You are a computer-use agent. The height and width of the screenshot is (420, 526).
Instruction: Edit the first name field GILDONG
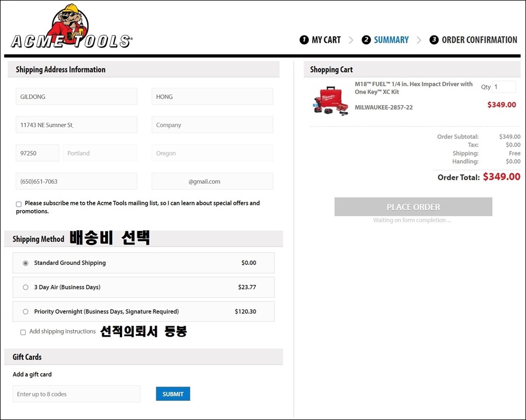tap(77, 97)
